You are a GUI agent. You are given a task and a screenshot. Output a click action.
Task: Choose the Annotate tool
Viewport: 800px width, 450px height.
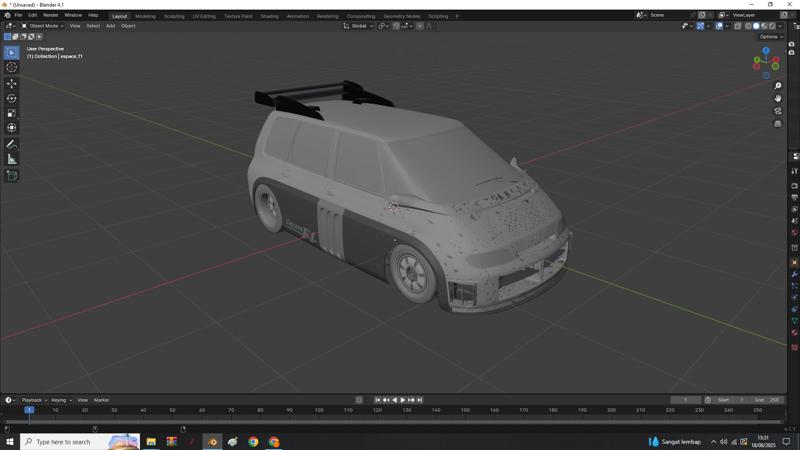click(x=11, y=144)
